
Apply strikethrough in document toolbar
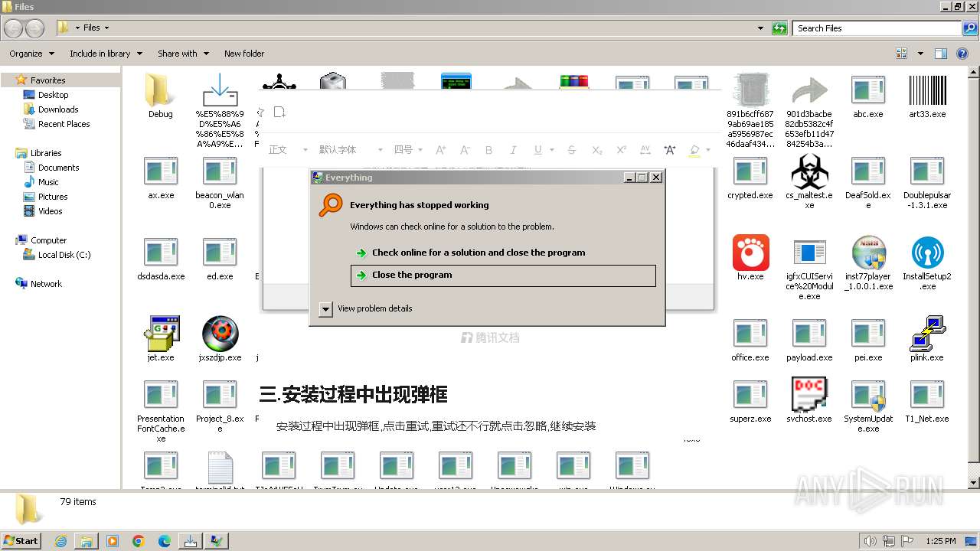(571, 150)
